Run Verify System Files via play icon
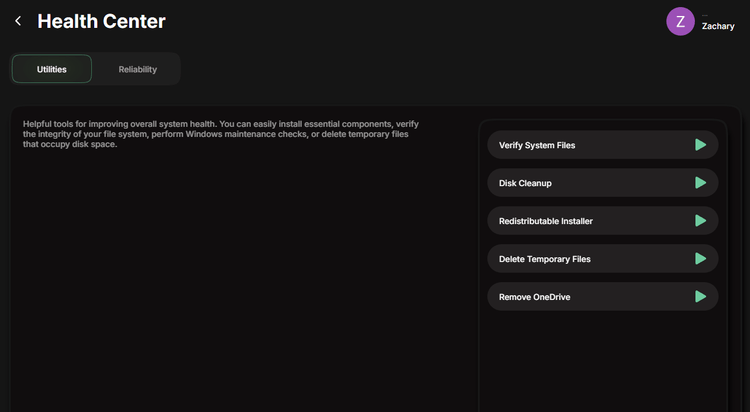Screen dimensions: 750x412 [x=700, y=145]
